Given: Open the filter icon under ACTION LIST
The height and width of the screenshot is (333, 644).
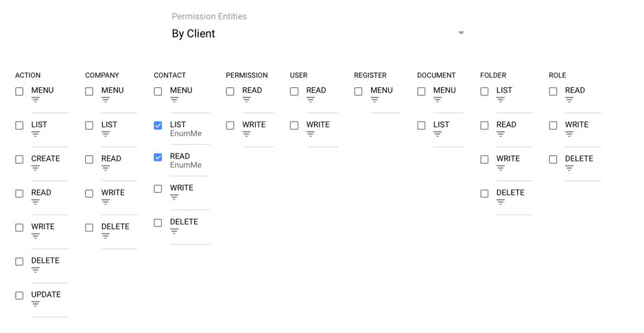Looking at the screenshot, I should (x=36, y=134).
